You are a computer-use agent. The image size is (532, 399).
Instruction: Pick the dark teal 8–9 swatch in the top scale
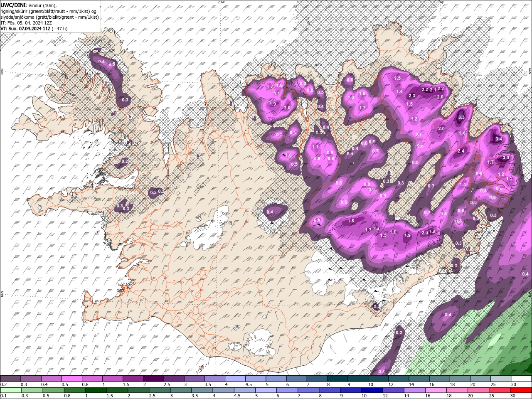(x=337, y=379)
